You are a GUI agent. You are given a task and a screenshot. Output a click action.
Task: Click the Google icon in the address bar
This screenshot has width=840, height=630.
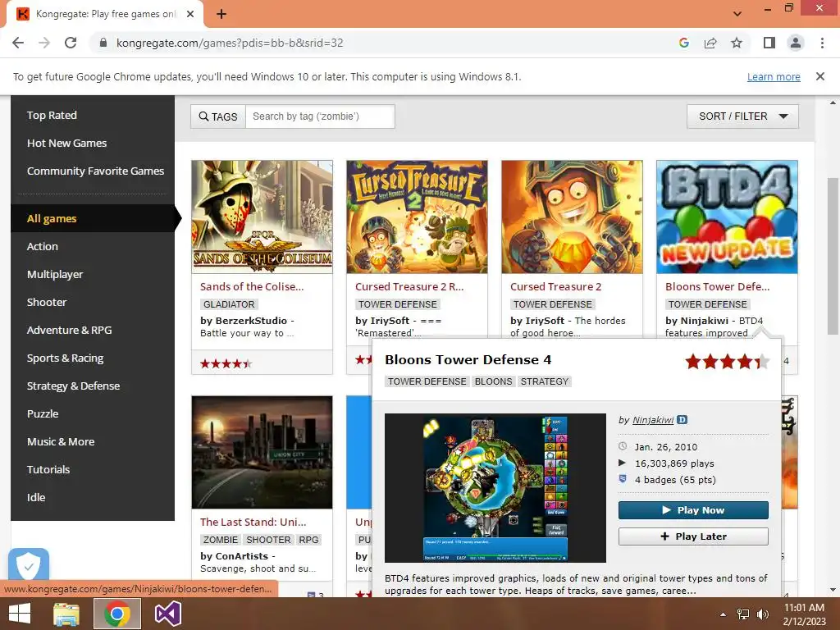click(683, 43)
